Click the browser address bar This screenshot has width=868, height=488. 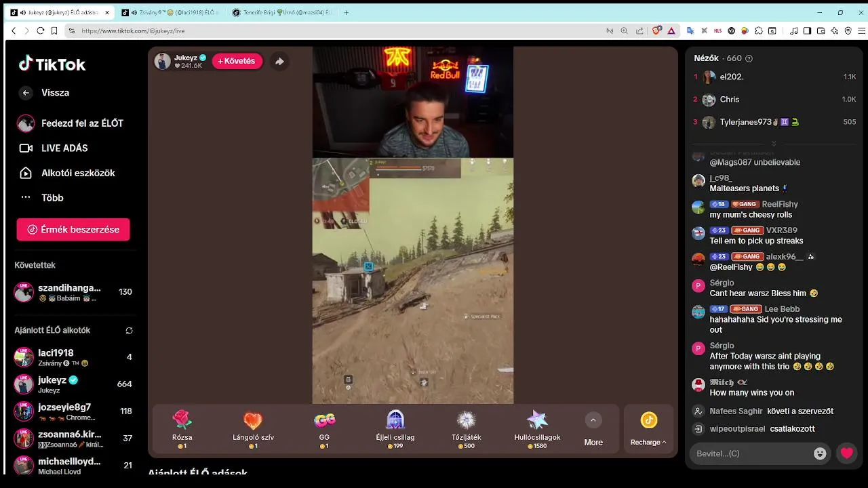339,30
